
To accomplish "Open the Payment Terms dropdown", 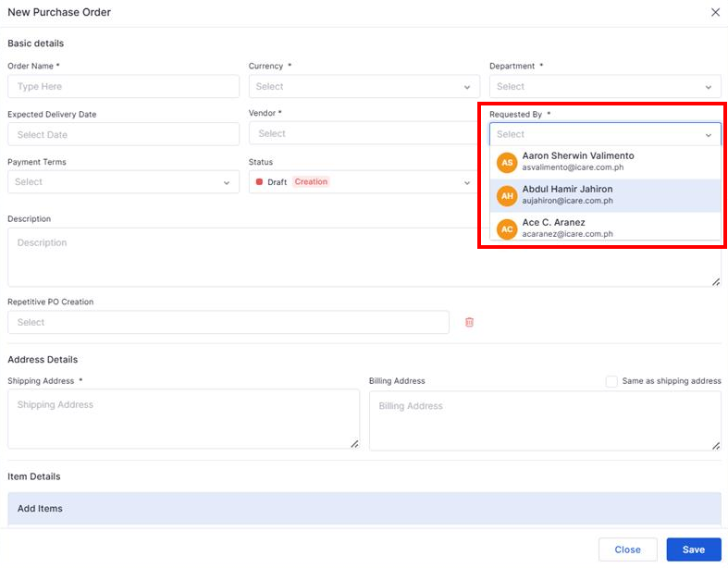I will pos(123,182).
